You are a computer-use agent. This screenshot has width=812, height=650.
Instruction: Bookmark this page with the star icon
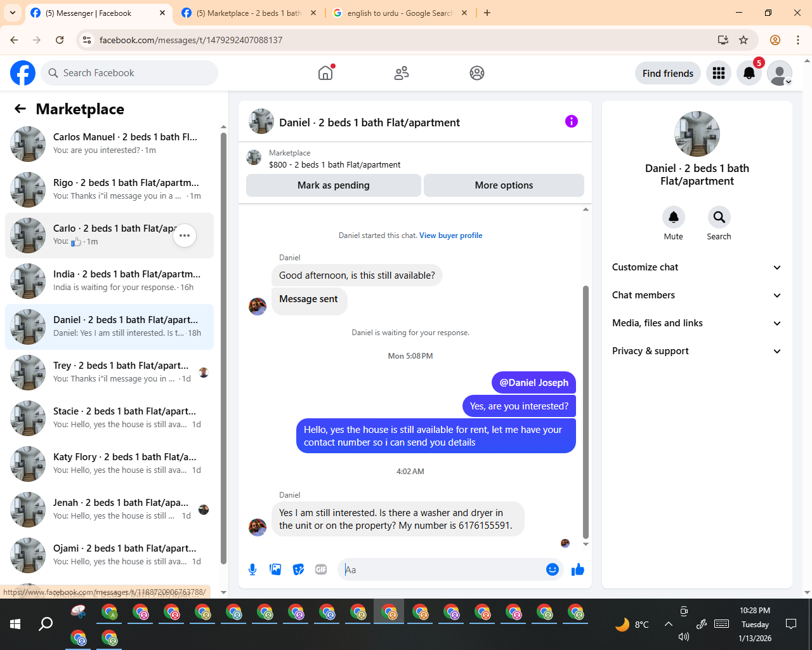coord(743,40)
